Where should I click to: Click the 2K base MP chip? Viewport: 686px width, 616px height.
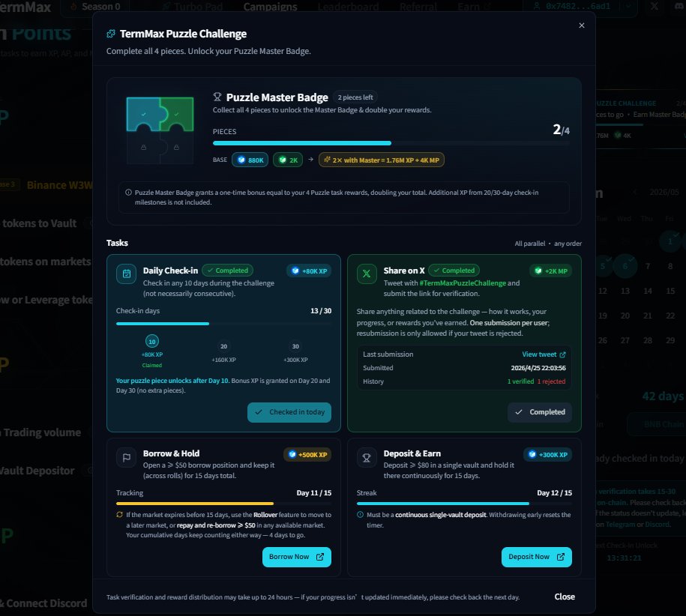click(288, 160)
